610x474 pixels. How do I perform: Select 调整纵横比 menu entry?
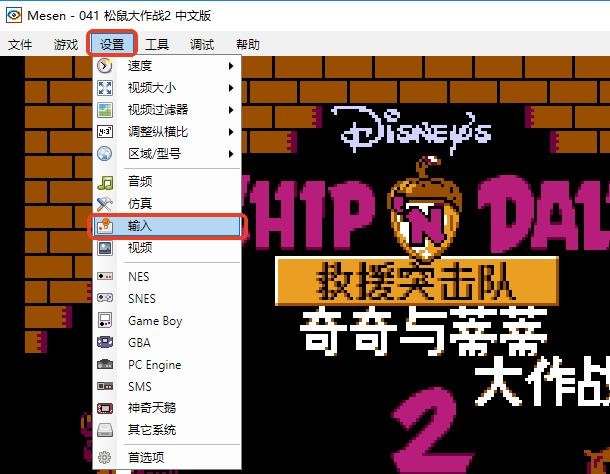(167, 132)
